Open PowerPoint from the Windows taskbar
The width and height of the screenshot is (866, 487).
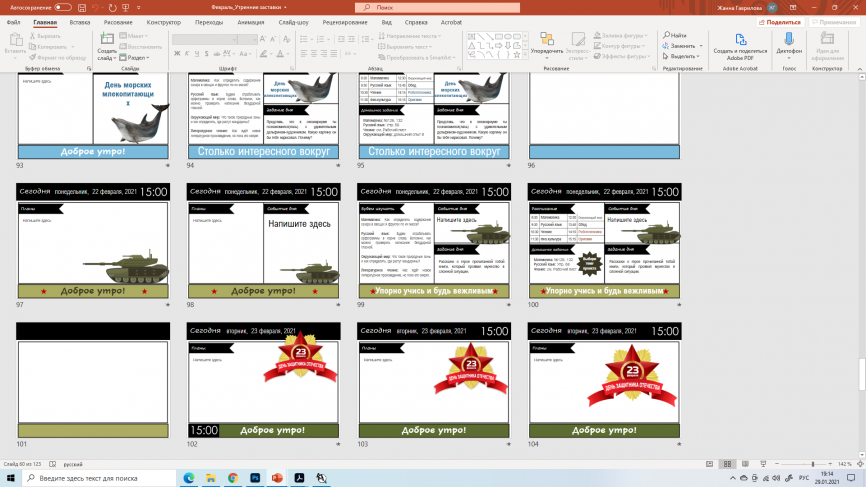[277, 479]
